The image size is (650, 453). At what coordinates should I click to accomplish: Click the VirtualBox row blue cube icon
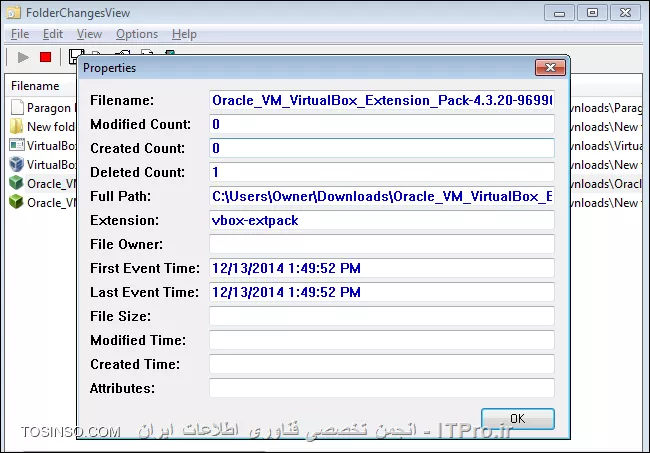[17, 164]
